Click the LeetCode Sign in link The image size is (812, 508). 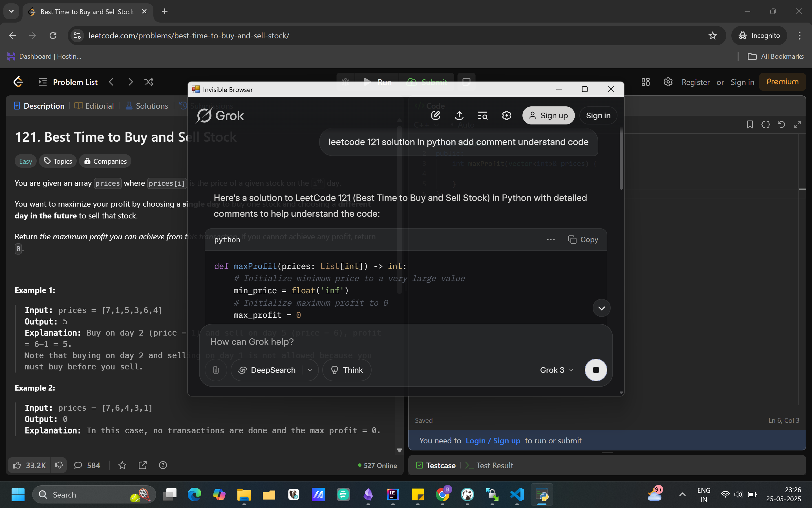click(742, 82)
